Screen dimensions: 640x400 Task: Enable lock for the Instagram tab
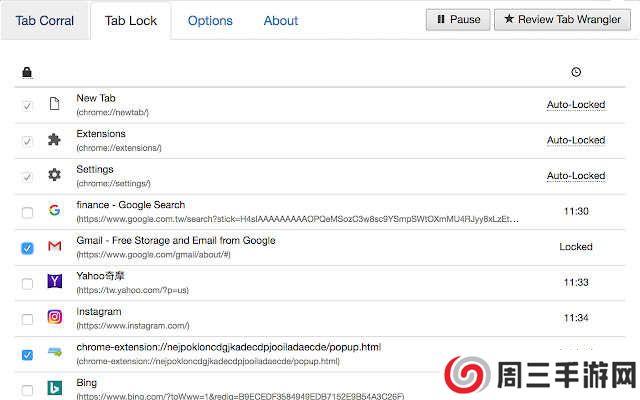pyautogui.click(x=27, y=319)
